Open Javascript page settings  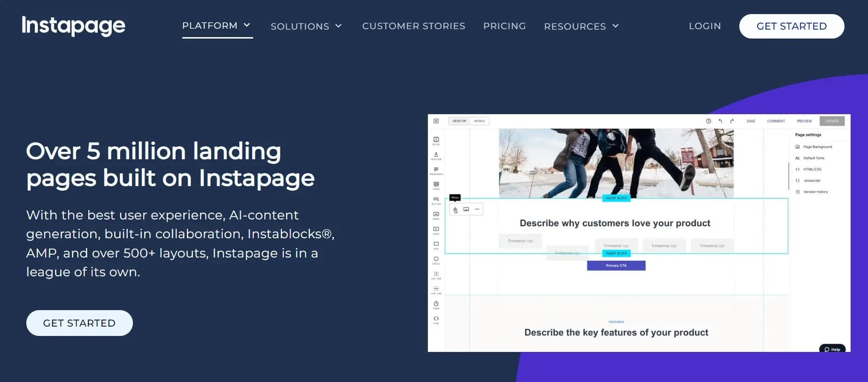[x=808, y=180]
